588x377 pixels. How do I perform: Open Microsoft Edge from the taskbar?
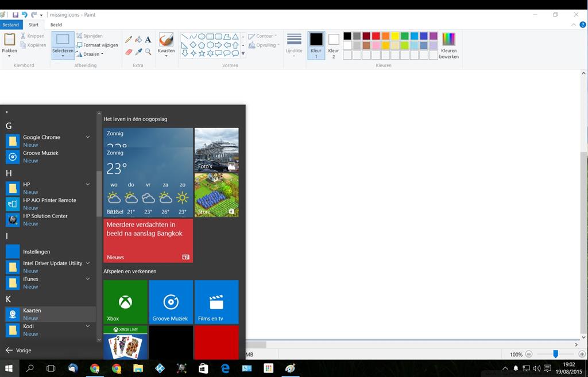[x=225, y=368]
